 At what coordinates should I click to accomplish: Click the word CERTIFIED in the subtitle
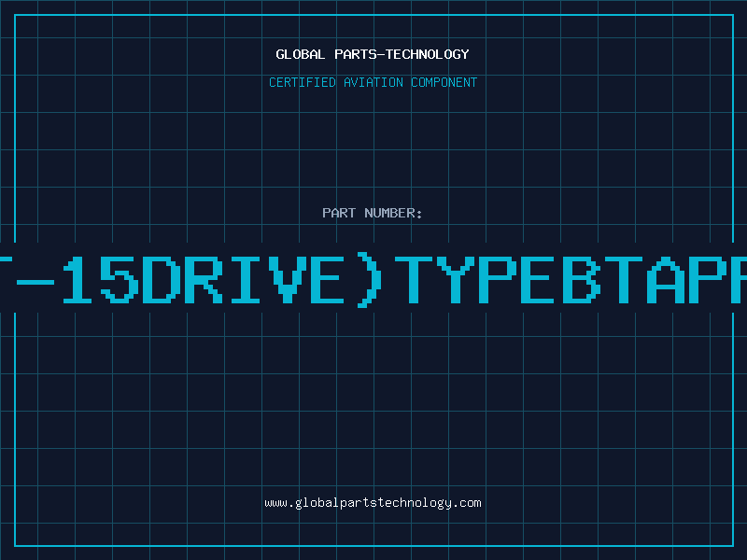tap(303, 82)
